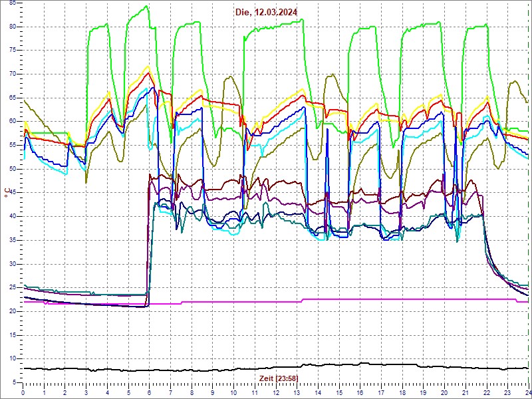Click the flat magenta line near 22 degrees
Screen dimensions: 532x399
coord(233,301)
